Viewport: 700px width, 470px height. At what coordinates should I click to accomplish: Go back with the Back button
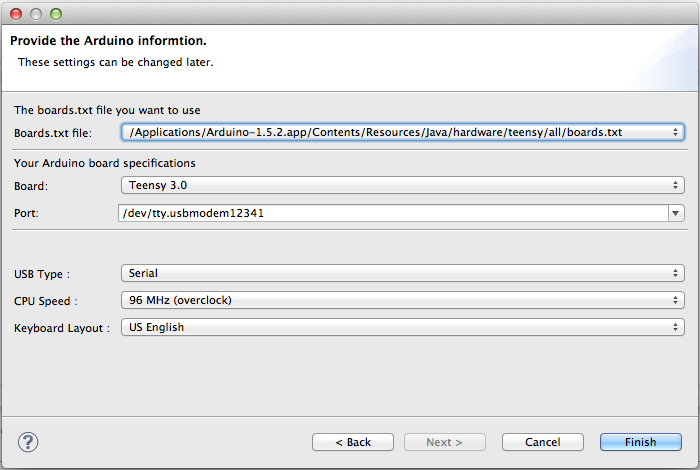(353, 442)
